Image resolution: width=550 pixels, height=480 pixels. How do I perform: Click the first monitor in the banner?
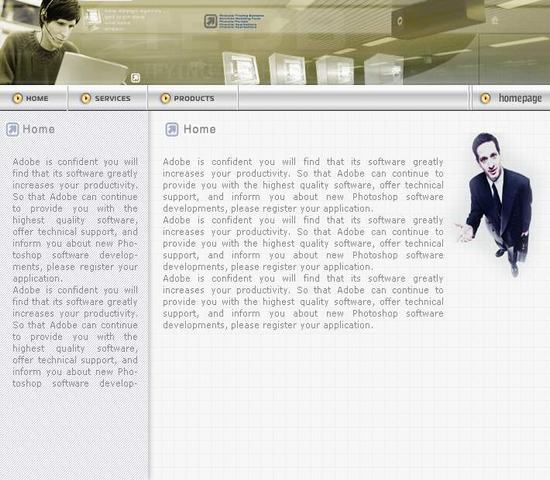(241, 68)
